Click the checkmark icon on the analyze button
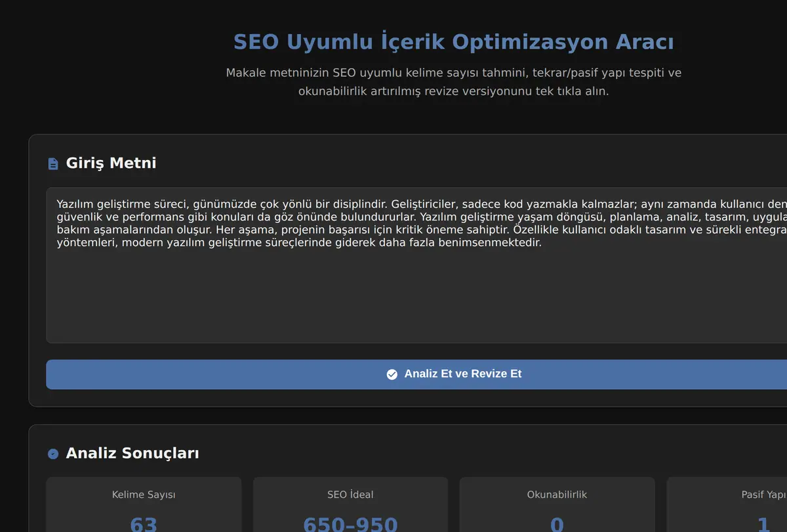This screenshot has height=532, width=787. pyautogui.click(x=392, y=375)
